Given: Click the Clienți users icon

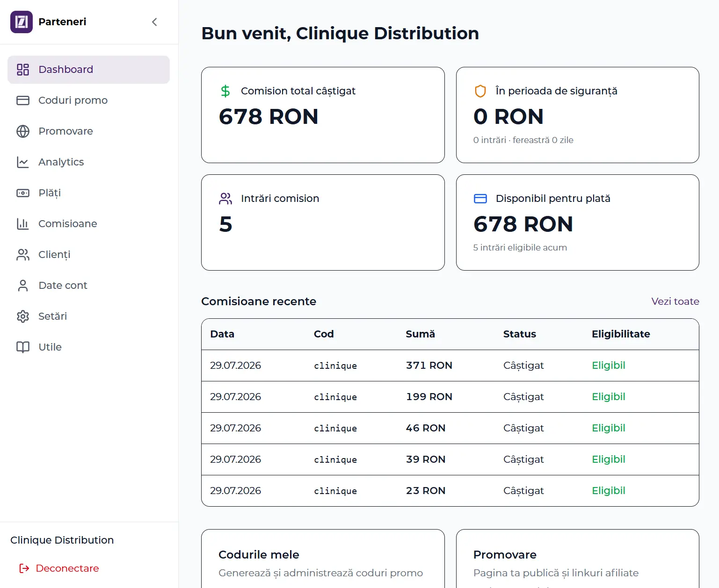Looking at the screenshot, I should (x=23, y=255).
